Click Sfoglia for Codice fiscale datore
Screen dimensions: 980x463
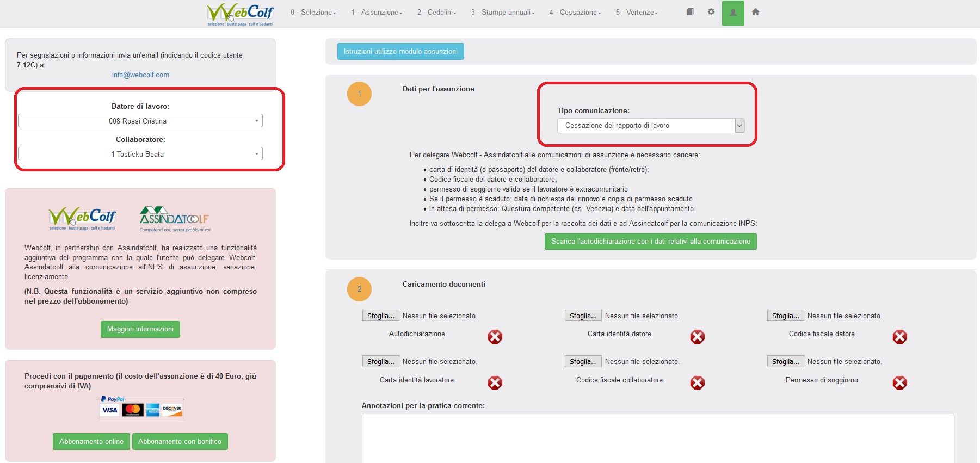(786, 316)
